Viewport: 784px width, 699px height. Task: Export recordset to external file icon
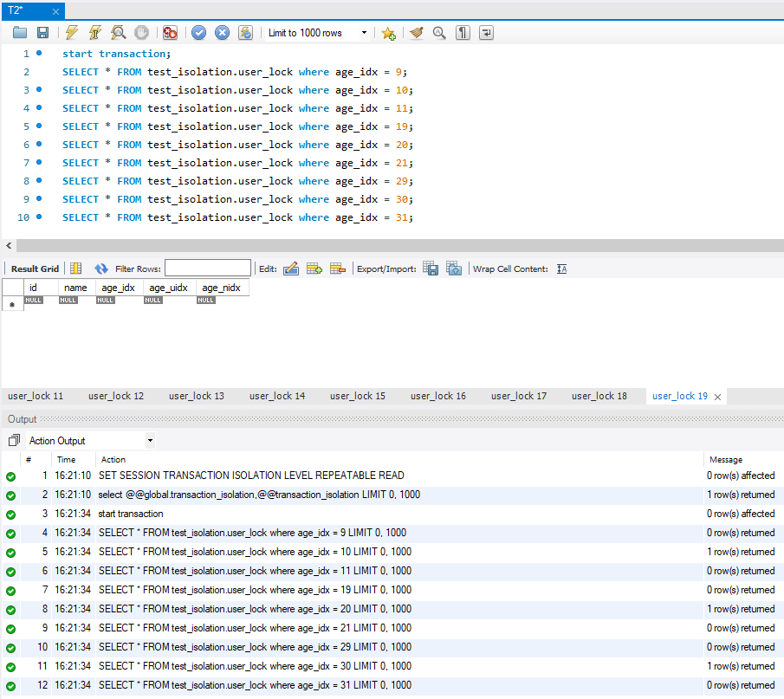[431, 269]
